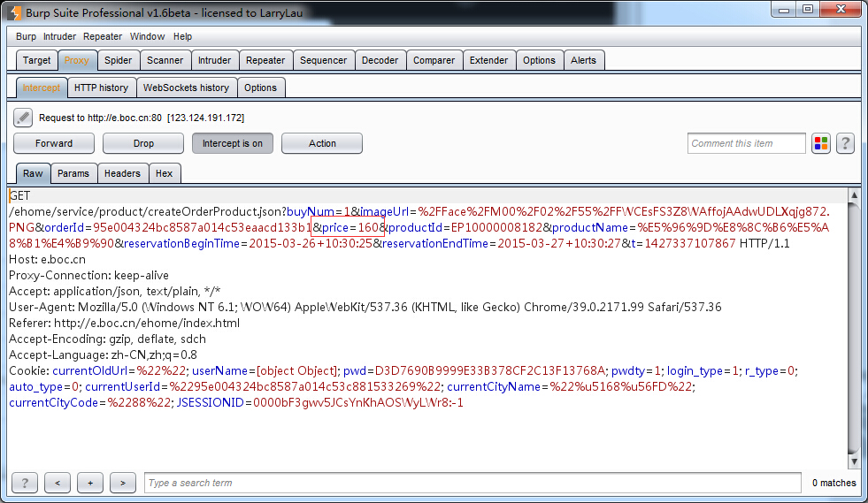Click the request scrollbar up arrow

854,194
